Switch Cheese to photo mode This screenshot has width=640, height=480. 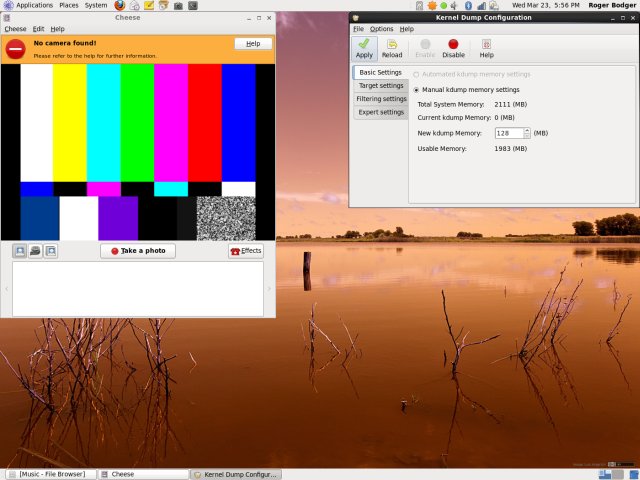(x=20, y=251)
